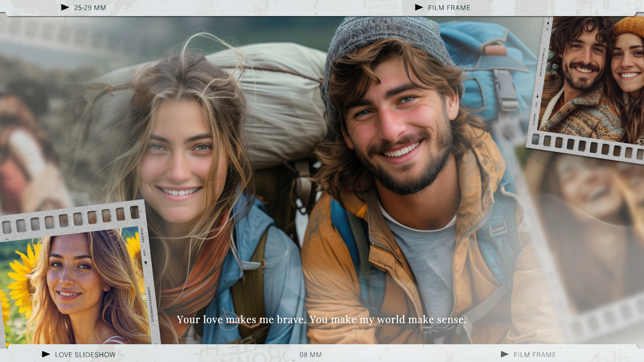Image resolution: width=644 pixels, height=362 pixels.
Task: Click the play triangle beside top FILM FRAME
Action: [x=419, y=7]
